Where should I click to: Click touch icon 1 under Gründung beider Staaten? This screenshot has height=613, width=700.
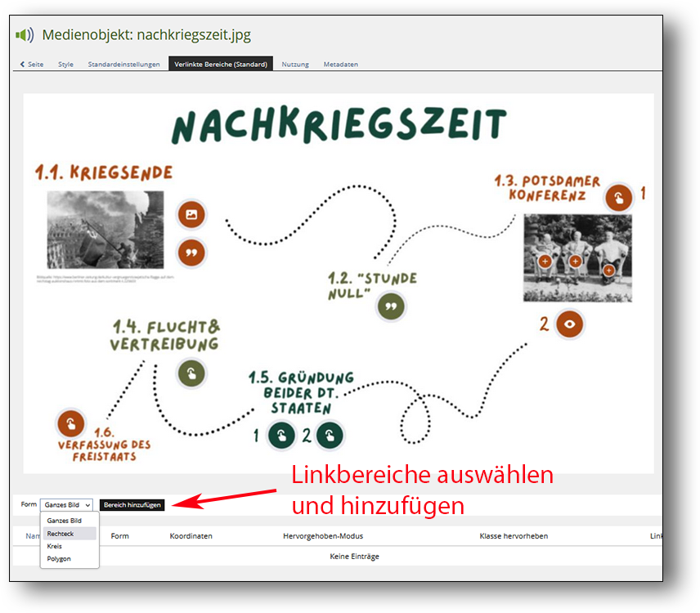(x=281, y=435)
